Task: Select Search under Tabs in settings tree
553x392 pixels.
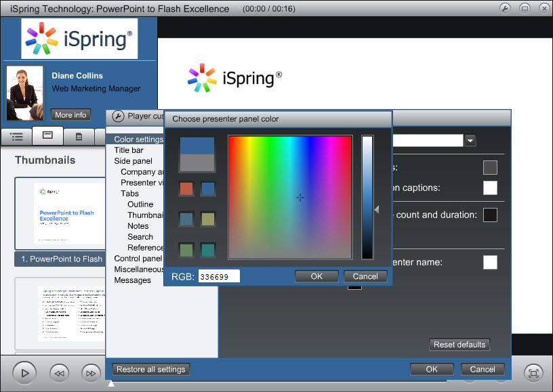Action: tap(140, 237)
